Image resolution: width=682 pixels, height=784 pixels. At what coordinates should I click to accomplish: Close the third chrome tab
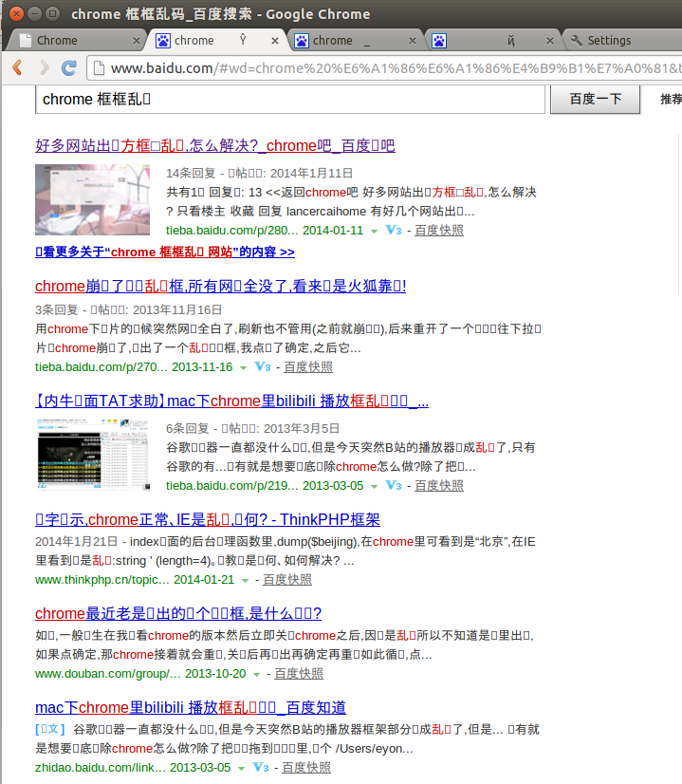(413, 41)
